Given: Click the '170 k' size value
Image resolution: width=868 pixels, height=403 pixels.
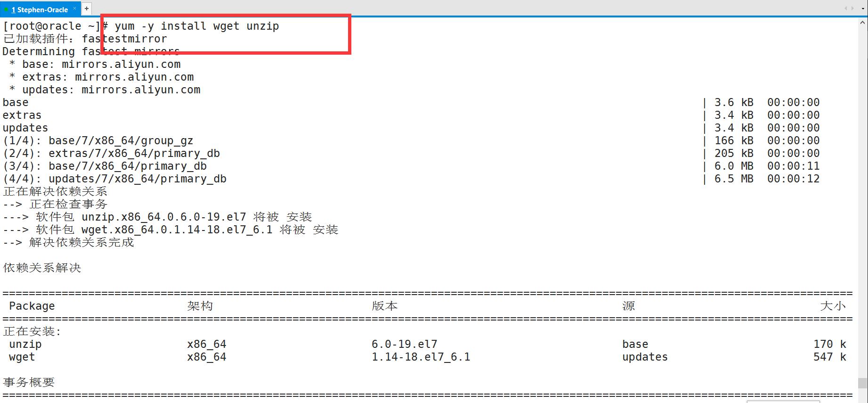Looking at the screenshot, I should click(830, 344).
